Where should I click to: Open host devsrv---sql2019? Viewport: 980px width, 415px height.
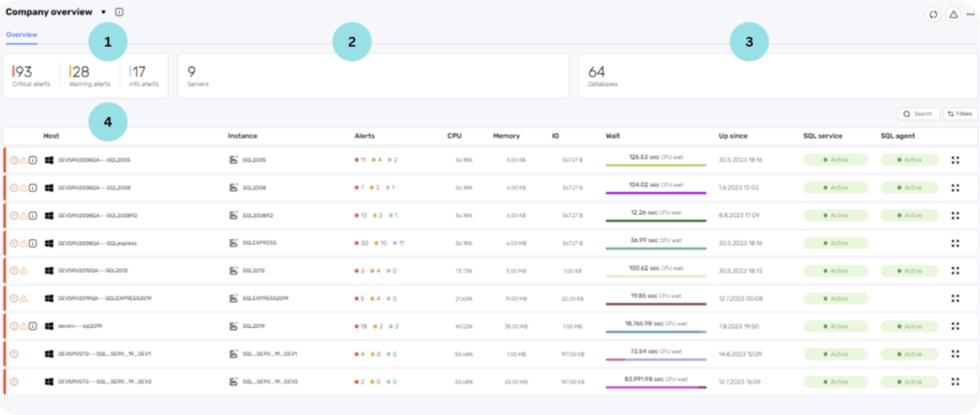(78, 326)
